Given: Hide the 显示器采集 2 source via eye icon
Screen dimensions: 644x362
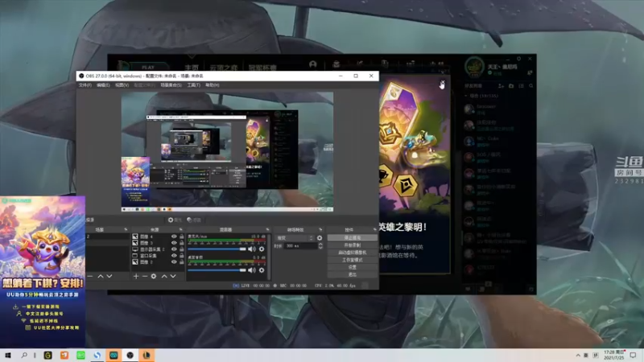Looking at the screenshot, I should click(x=174, y=249).
